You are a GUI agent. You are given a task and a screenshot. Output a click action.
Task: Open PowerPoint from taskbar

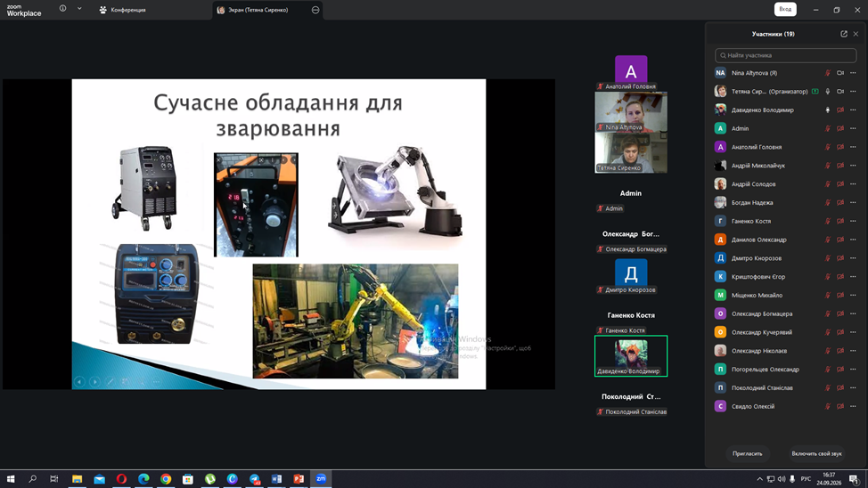pos(299,478)
